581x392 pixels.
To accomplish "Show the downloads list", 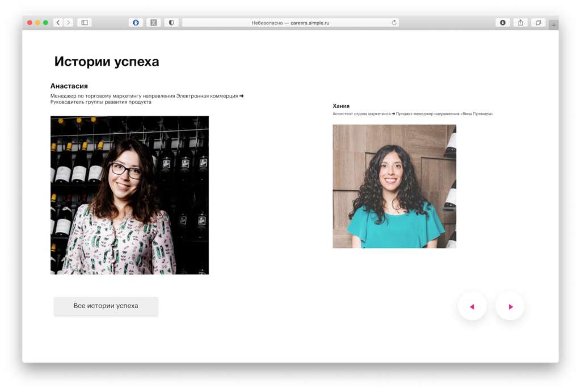I will [503, 23].
